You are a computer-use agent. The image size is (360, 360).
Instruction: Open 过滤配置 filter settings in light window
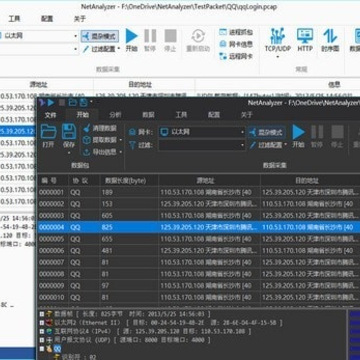(101, 49)
